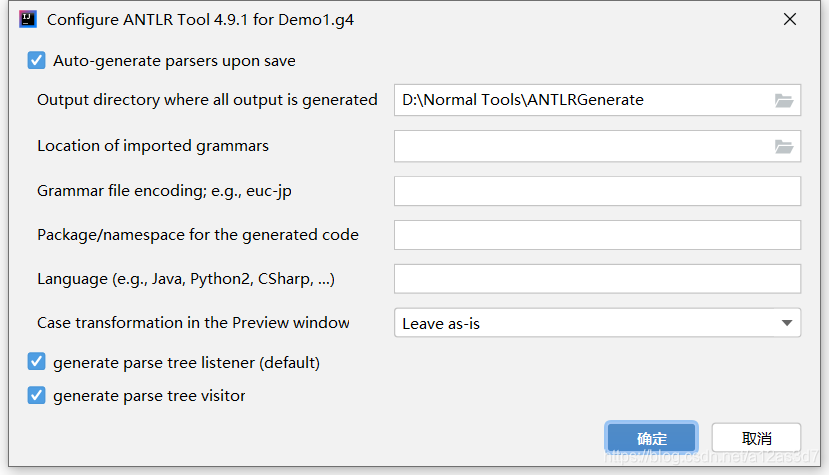Viewport: 829px width, 475px height.
Task: Browse for the imported grammars location
Action: coord(784,146)
